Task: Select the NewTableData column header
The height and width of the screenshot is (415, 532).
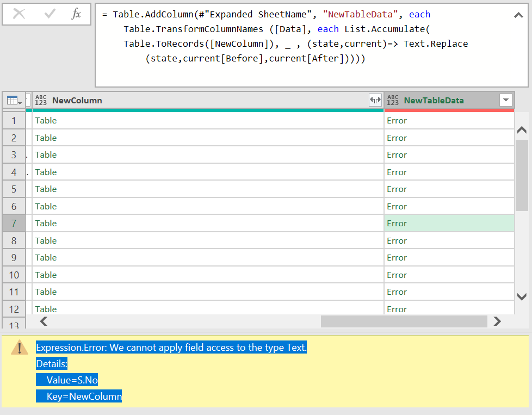Action: coord(449,101)
